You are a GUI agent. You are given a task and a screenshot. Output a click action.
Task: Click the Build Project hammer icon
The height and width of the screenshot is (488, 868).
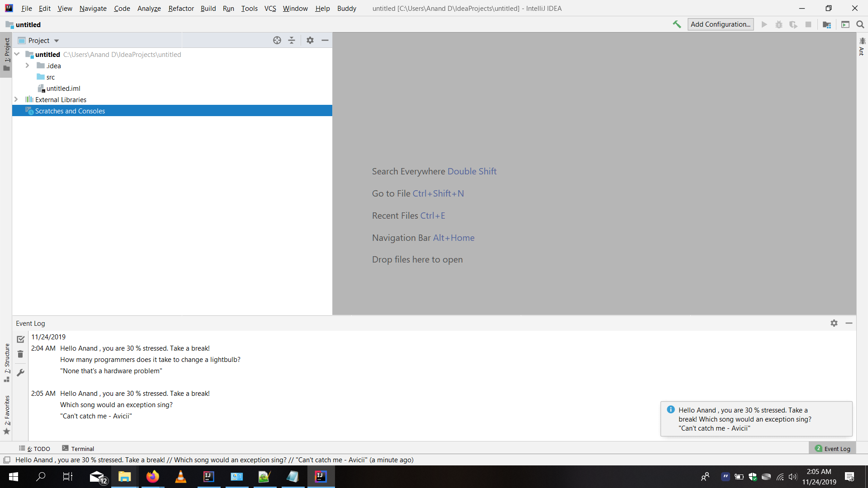coord(677,24)
